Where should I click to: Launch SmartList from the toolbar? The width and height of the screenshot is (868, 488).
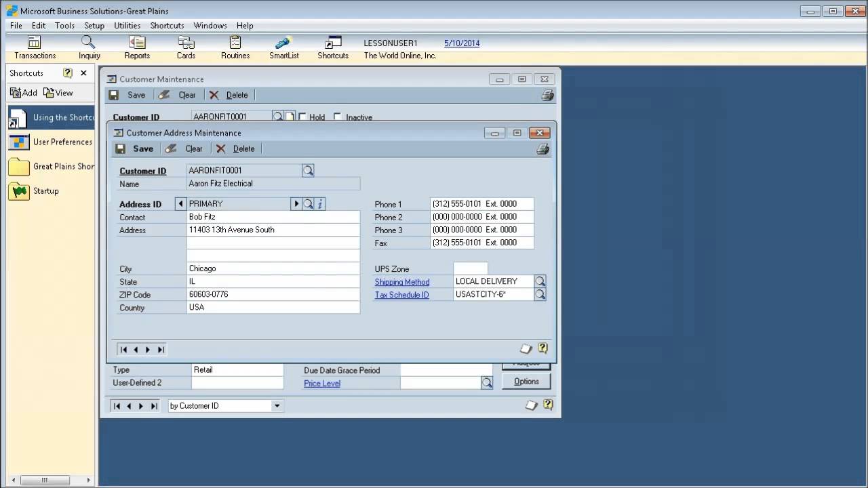point(283,48)
